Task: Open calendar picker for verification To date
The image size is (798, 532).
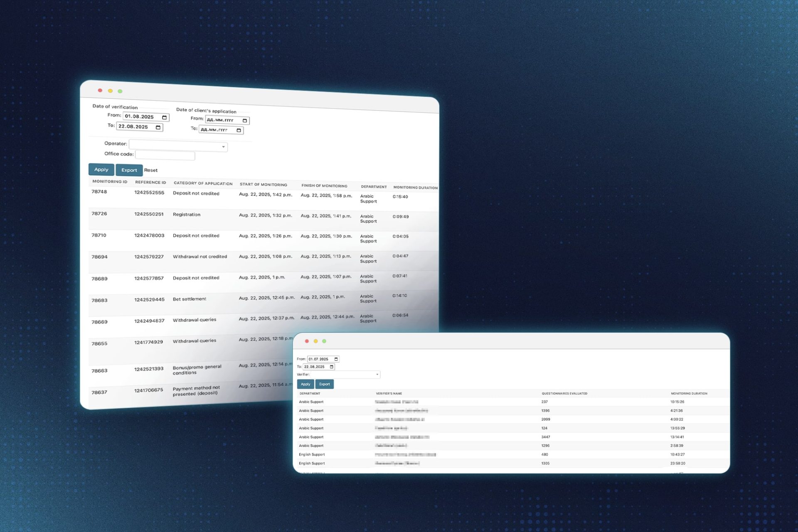Action: pyautogui.click(x=158, y=127)
